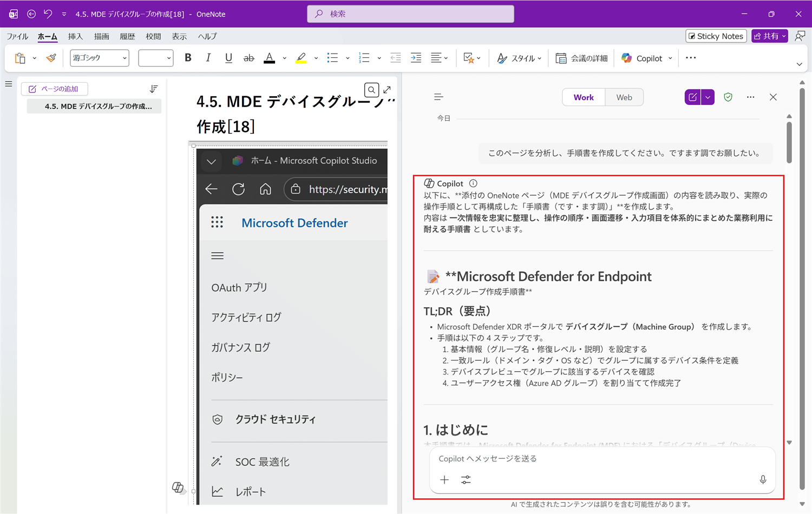The height and width of the screenshot is (514, 812).
Task: Switch Copilot to Web mode
Action: pos(624,97)
